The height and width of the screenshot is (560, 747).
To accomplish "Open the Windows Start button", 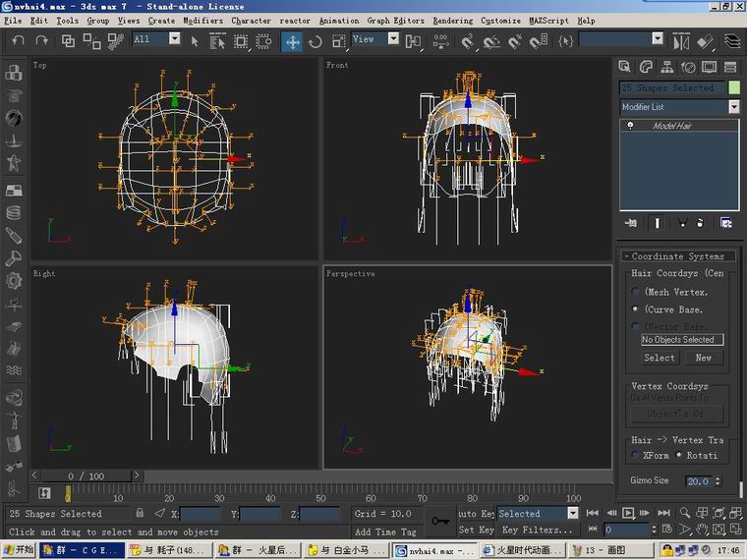I will point(19,550).
